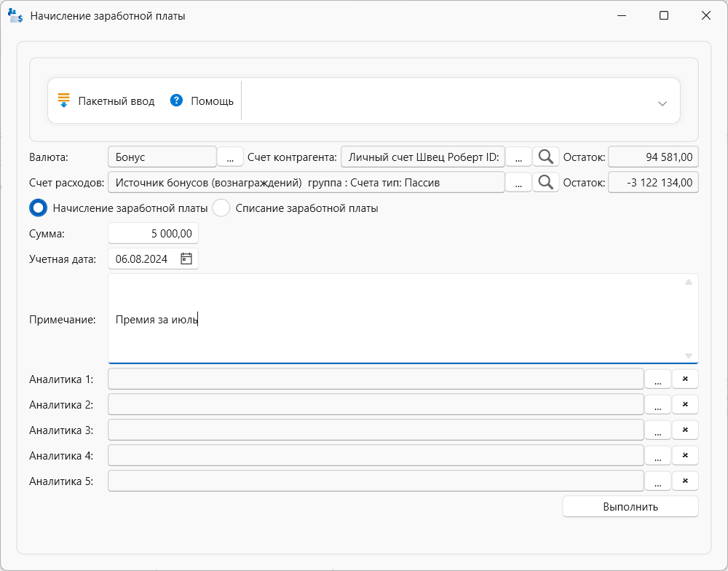
Task: Search Счет контрагента with magnifier icon
Action: pyautogui.click(x=545, y=157)
